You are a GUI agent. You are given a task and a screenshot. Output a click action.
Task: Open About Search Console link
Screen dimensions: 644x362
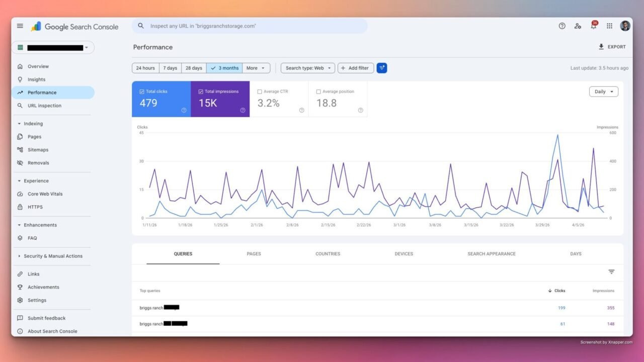[x=52, y=331]
